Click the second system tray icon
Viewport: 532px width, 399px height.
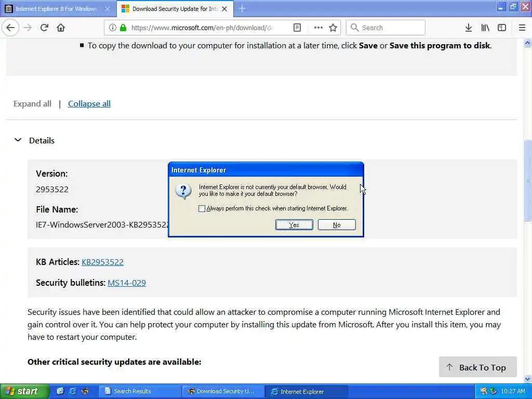(x=493, y=391)
